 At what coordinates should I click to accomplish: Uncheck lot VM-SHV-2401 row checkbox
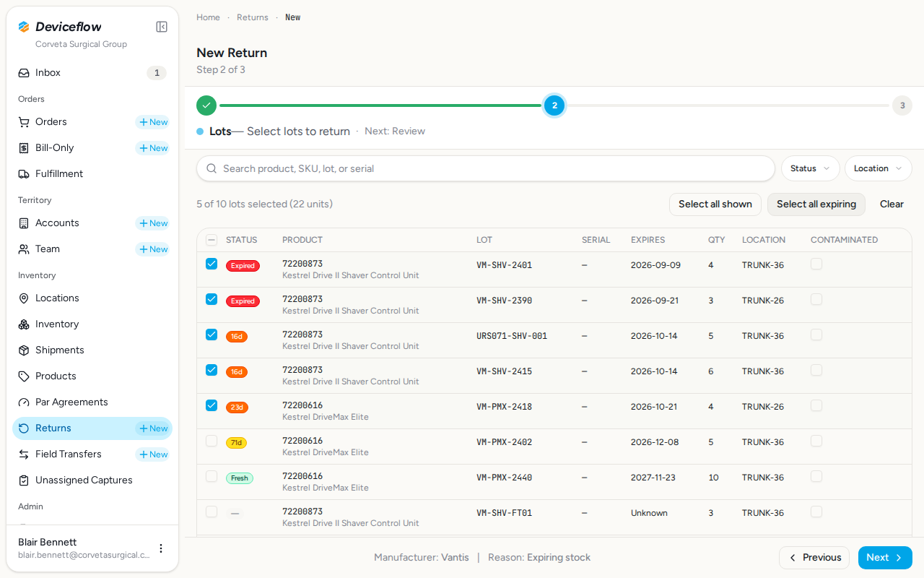coord(212,264)
